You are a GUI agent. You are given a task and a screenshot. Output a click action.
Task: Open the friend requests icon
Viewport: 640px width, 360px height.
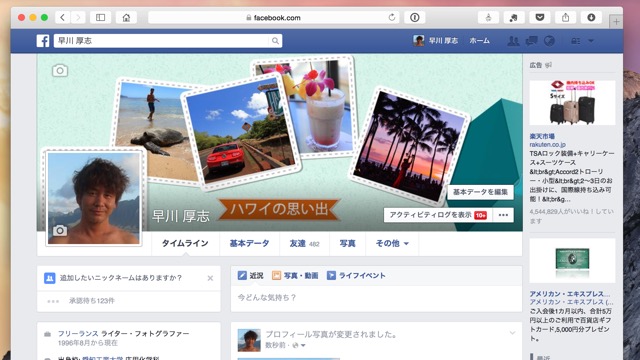[x=513, y=41]
